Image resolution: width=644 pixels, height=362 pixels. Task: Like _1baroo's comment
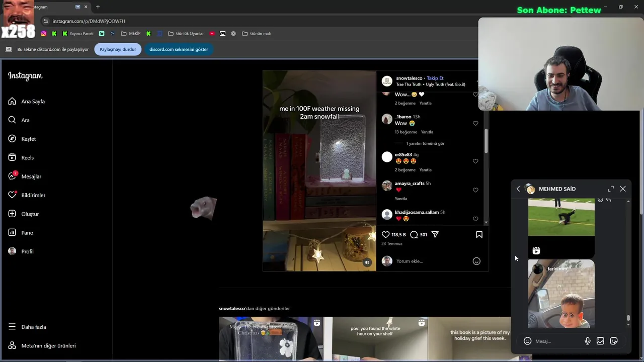[475, 124]
